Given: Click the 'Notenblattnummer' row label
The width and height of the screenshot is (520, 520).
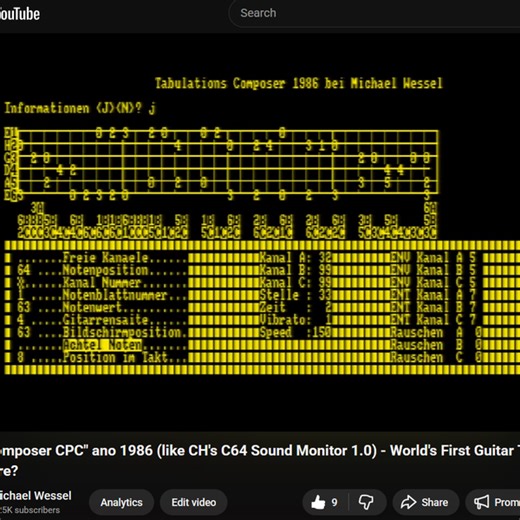Looking at the screenshot, I should pyautogui.click(x=115, y=295).
